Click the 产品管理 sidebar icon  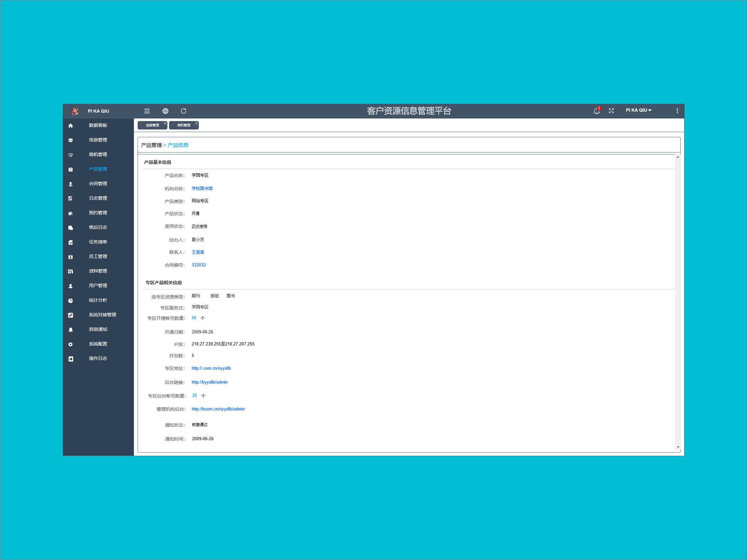(x=71, y=169)
